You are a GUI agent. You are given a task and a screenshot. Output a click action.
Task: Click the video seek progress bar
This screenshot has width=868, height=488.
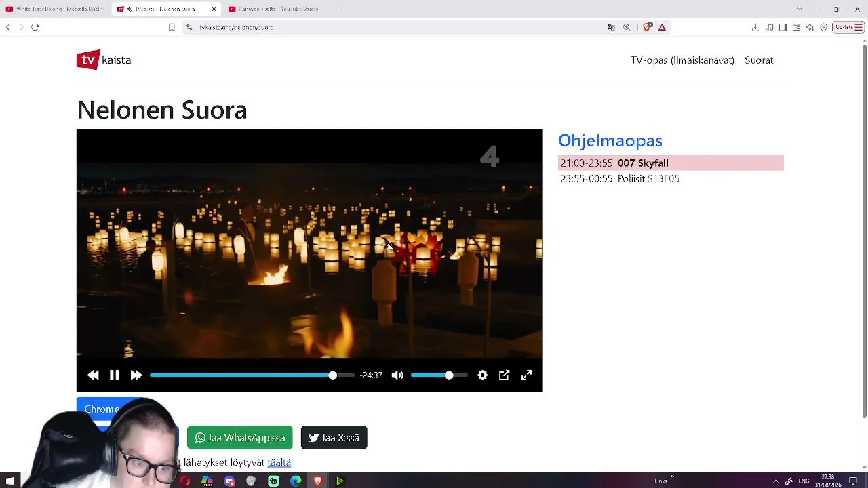[x=252, y=375]
